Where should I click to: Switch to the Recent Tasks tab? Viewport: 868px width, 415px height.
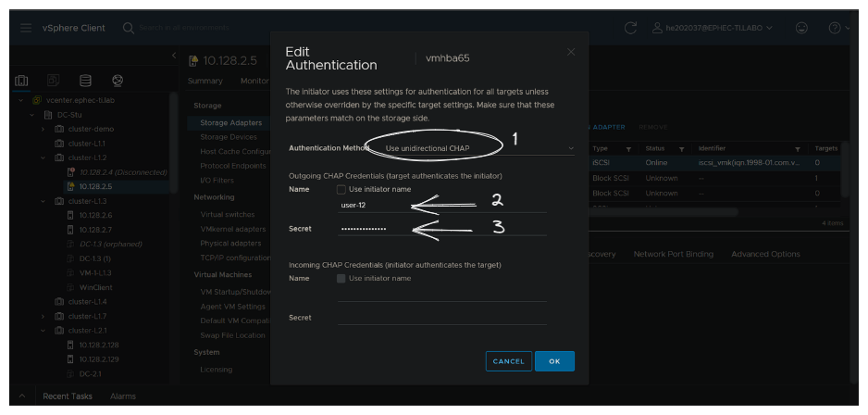click(x=68, y=396)
